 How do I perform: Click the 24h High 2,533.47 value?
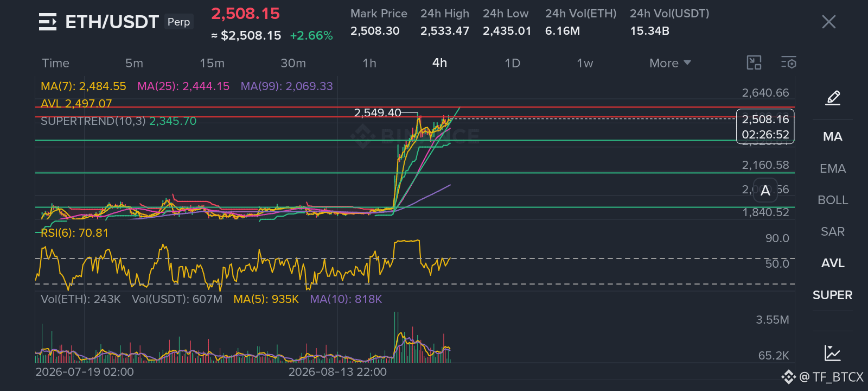[x=445, y=31]
